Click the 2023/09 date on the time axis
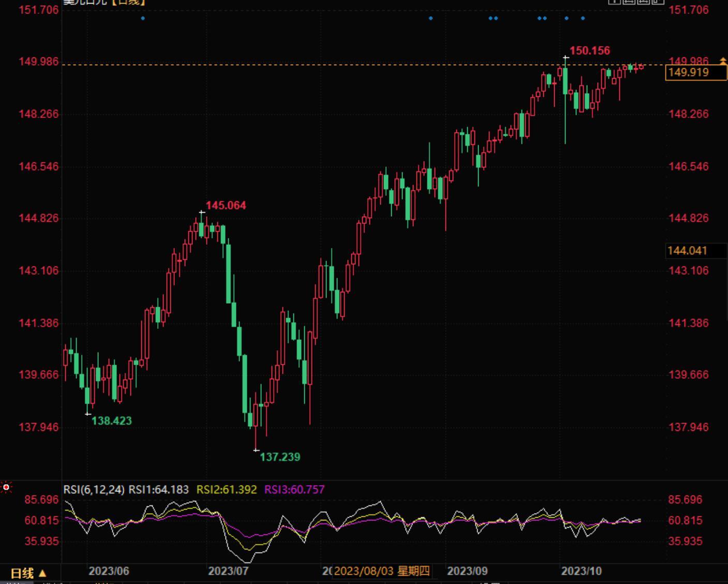 (x=467, y=571)
